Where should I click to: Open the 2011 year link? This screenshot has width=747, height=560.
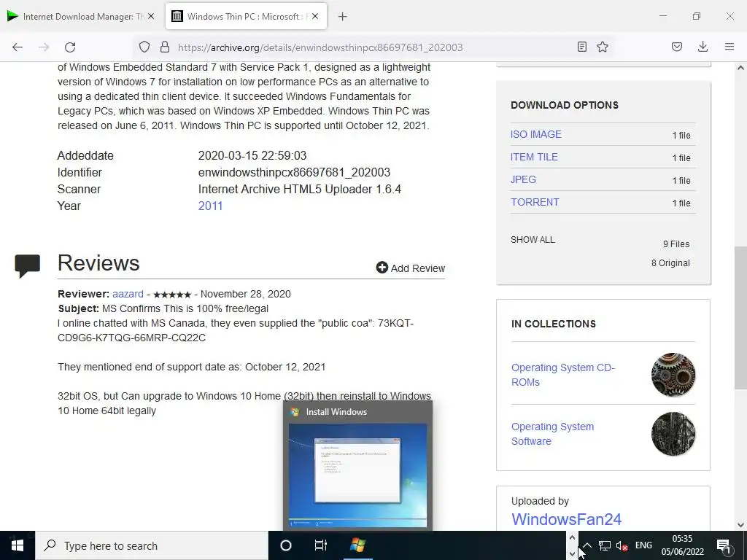click(210, 206)
